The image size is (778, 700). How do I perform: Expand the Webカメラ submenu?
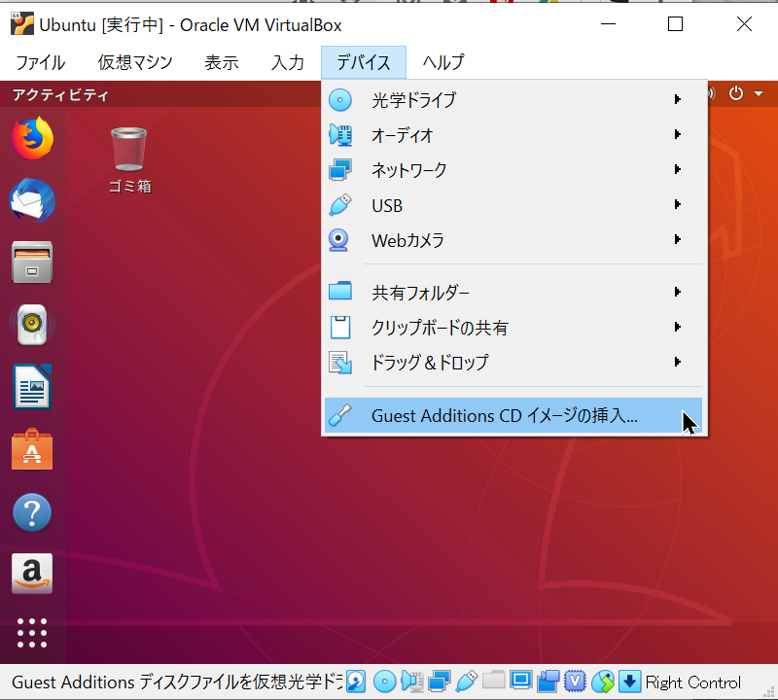[x=513, y=240]
